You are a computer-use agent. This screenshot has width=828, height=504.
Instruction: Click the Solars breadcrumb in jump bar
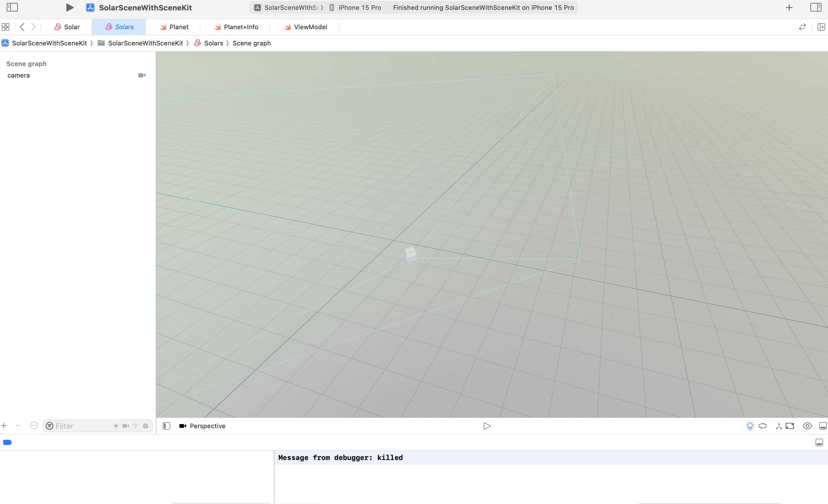pyautogui.click(x=213, y=43)
